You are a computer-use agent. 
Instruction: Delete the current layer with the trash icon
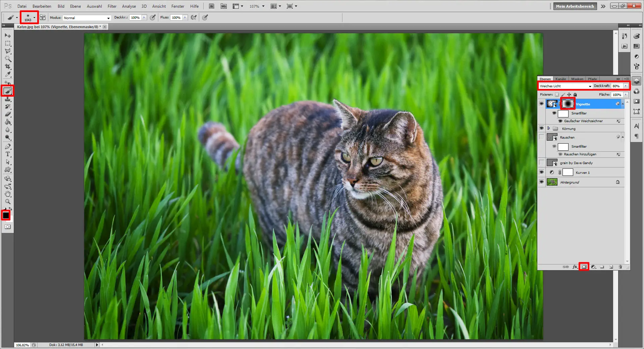point(621,267)
